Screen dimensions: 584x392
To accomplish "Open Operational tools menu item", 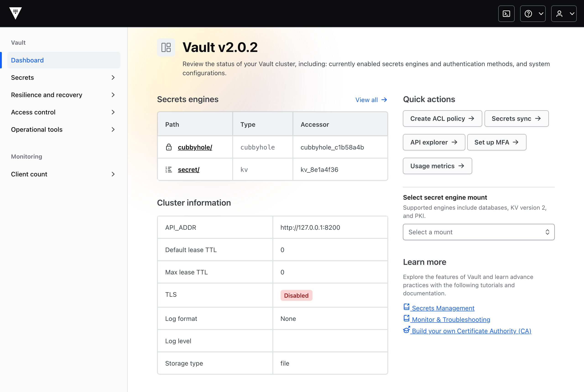I will click(x=64, y=129).
